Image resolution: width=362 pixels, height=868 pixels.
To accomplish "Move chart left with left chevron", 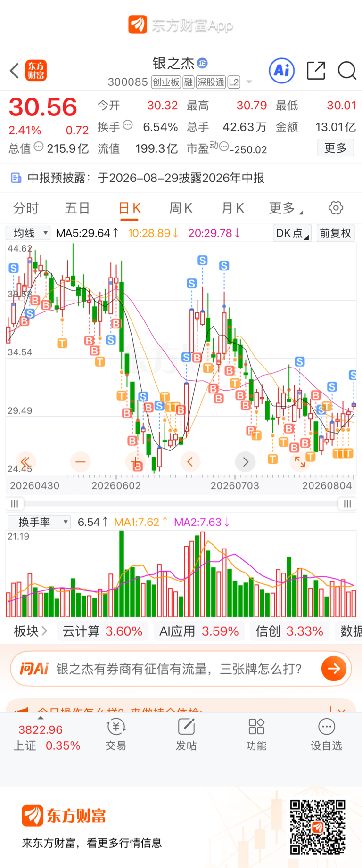I will click(190, 462).
